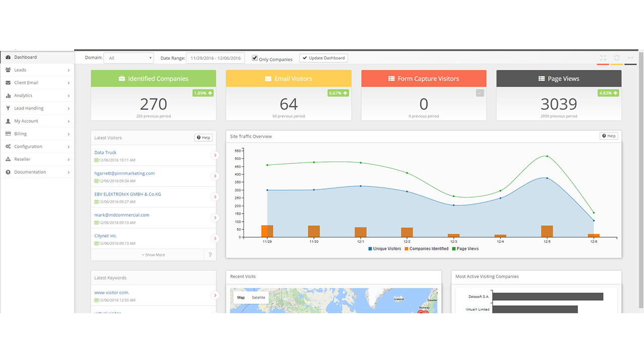644x362 pixels.
Task: Open the Data Truck visitor arrow
Action: [215, 155]
